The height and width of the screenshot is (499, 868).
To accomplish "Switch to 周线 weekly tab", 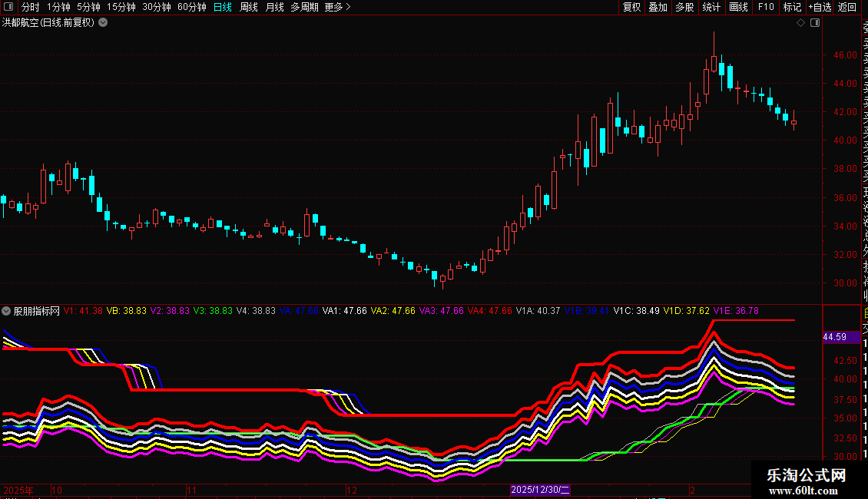I will [x=249, y=7].
